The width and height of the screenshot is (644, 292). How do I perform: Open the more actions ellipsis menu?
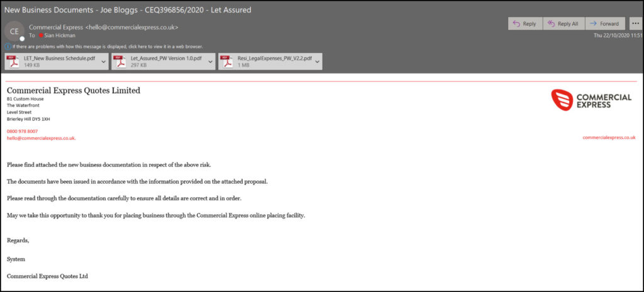coord(635,24)
